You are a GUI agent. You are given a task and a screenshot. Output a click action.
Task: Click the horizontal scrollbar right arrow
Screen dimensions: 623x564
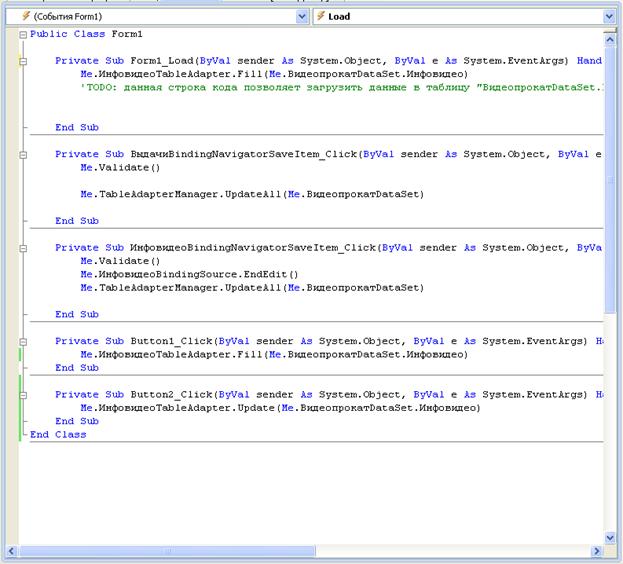click(x=596, y=551)
